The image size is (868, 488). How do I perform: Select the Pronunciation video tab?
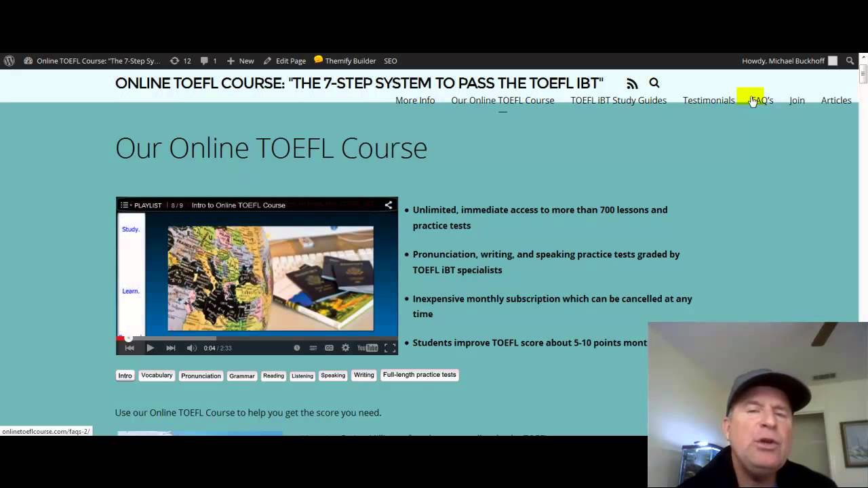(201, 375)
